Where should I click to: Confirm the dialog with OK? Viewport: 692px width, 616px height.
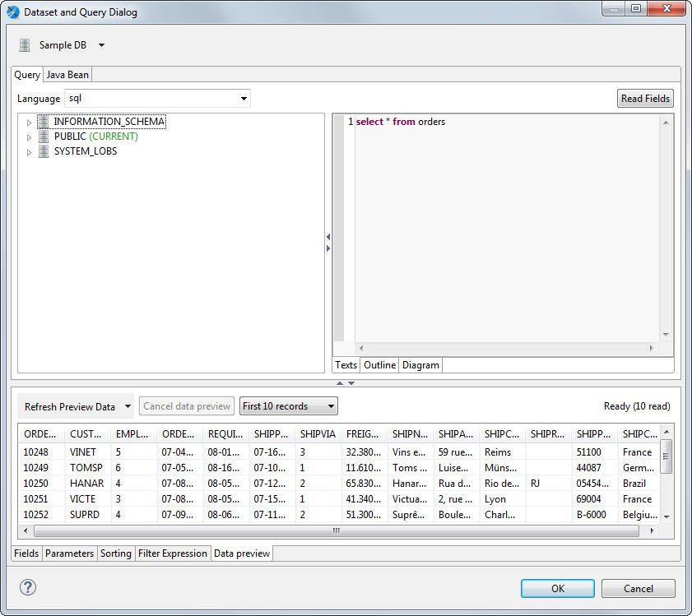[x=558, y=589]
